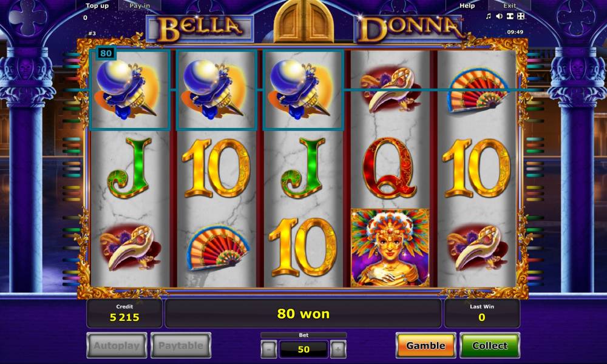The height and width of the screenshot is (364, 607).
Task: Click the red Q symbol on reel four
Action: [390, 168]
